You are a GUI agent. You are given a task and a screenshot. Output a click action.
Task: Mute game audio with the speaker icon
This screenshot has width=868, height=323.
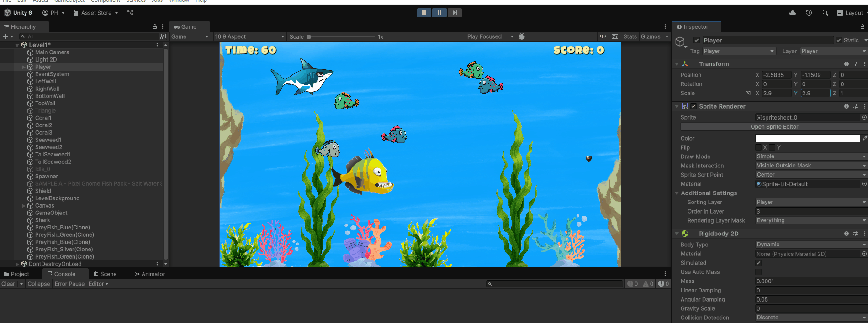(x=603, y=36)
